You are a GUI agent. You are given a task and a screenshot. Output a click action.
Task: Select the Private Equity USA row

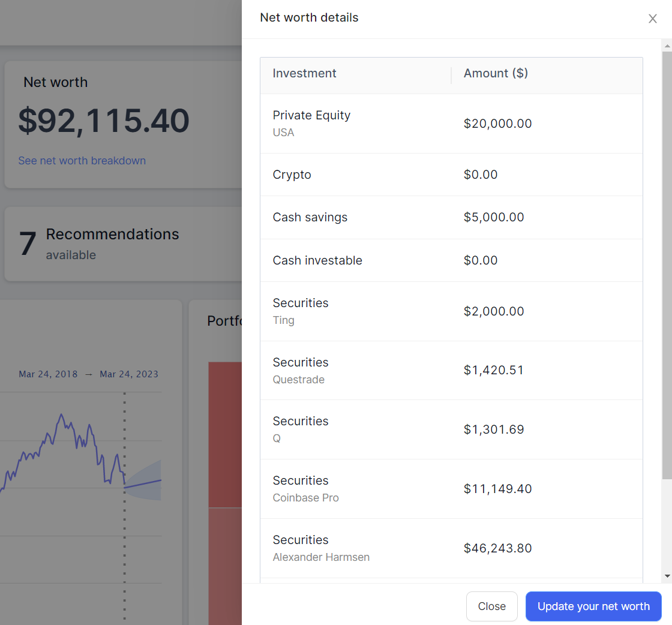tap(451, 124)
